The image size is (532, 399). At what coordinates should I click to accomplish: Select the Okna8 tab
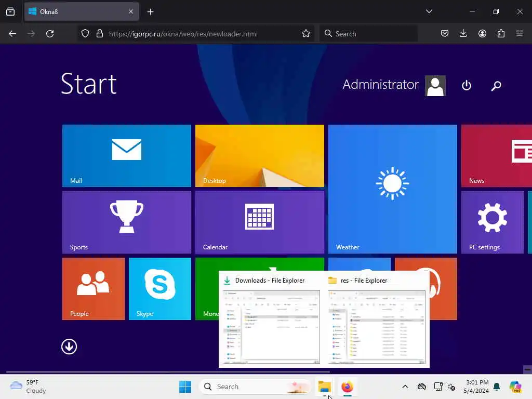(x=82, y=11)
